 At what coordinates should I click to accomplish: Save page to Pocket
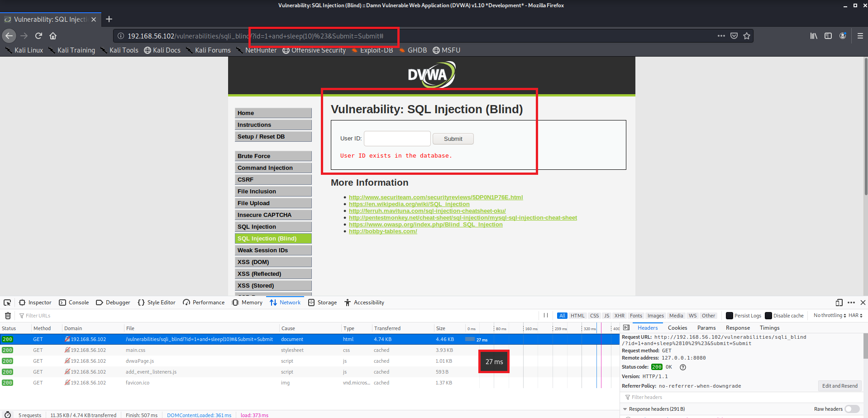click(x=734, y=36)
